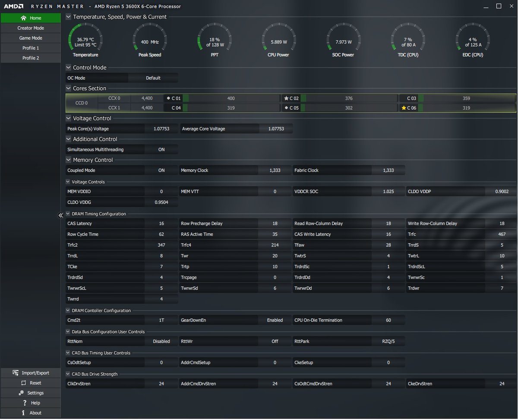Click the CCX 0 4,400 speed value
This screenshot has height=420, width=518.
click(x=147, y=98)
